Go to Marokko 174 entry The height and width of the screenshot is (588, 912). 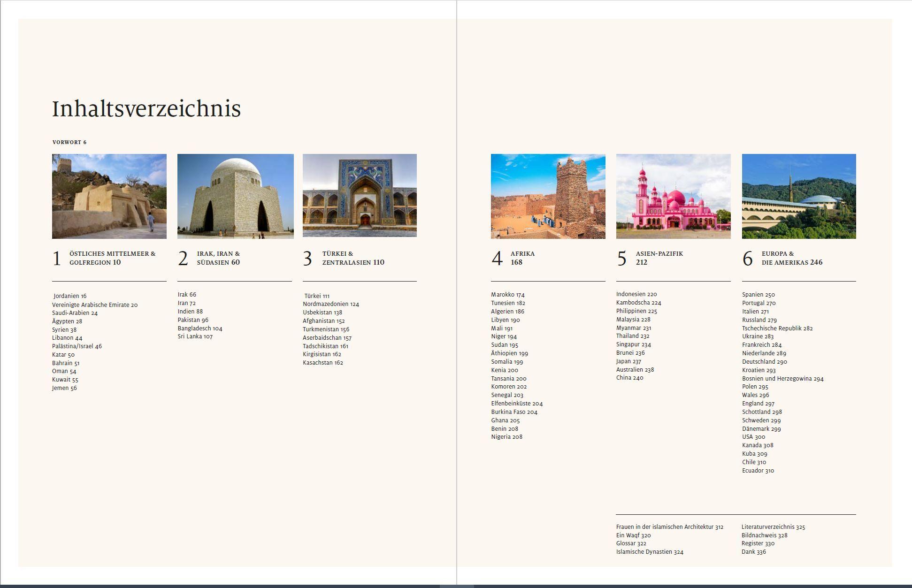pyautogui.click(x=507, y=295)
